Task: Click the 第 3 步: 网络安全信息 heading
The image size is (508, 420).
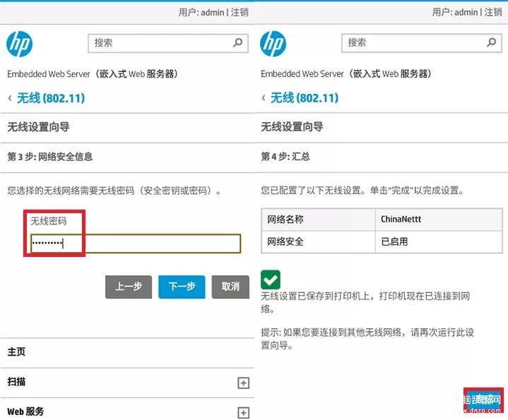Action: tap(50, 157)
